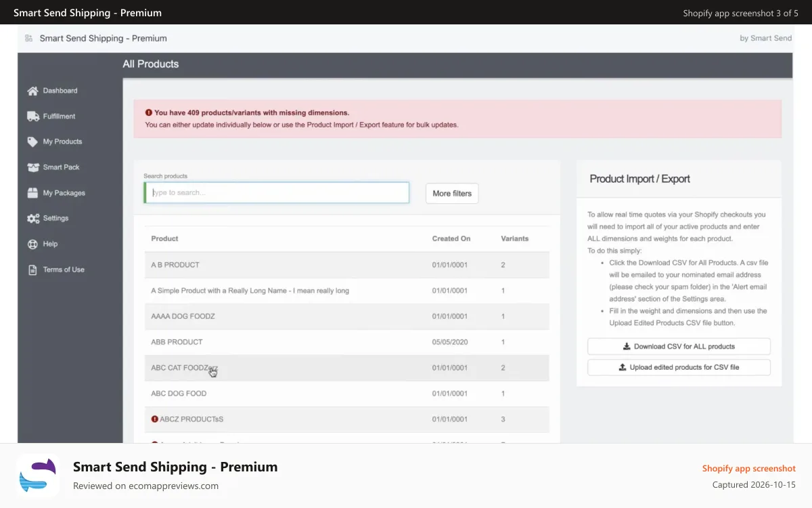Focus the Search products input field
This screenshot has height=508, width=812.
tap(277, 193)
